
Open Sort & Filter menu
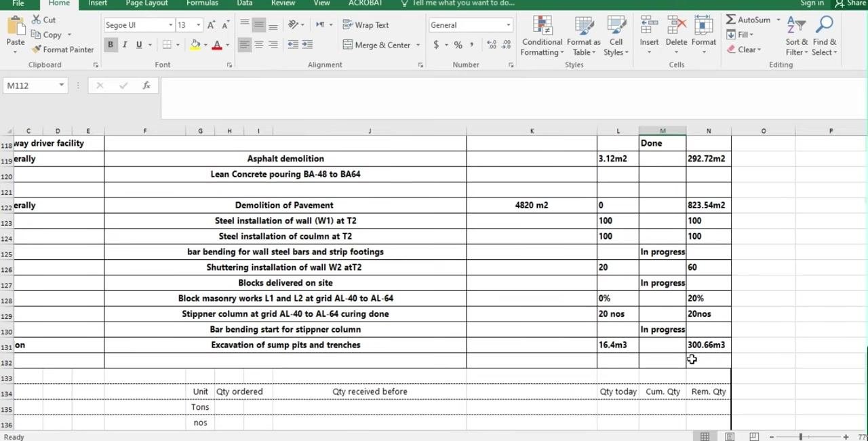pos(797,35)
